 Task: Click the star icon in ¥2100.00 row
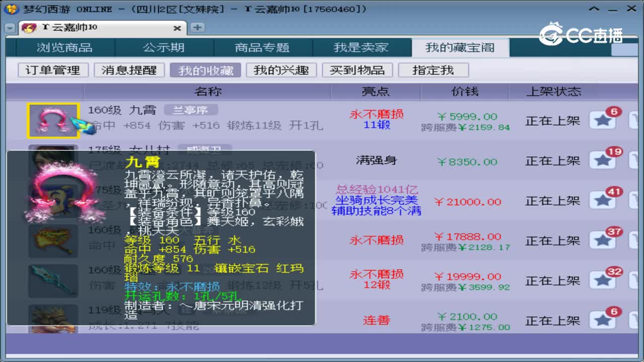tap(602, 320)
